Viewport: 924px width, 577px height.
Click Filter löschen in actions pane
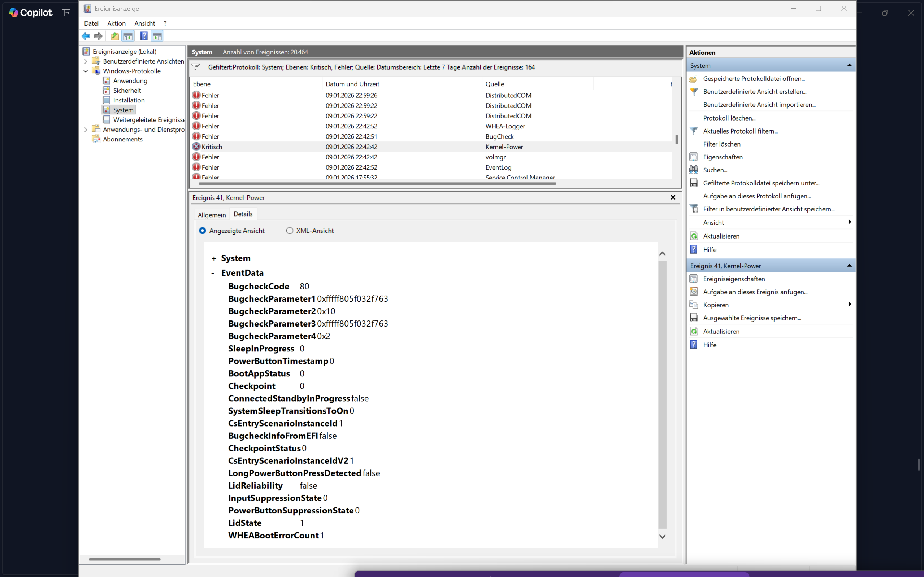pyautogui.click(x=722, y=144)
